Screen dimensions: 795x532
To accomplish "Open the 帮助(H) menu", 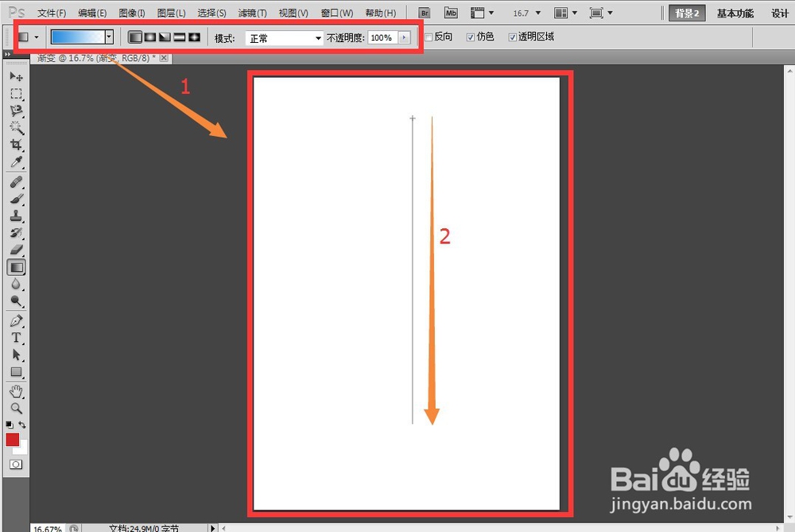I will [381, 14].
